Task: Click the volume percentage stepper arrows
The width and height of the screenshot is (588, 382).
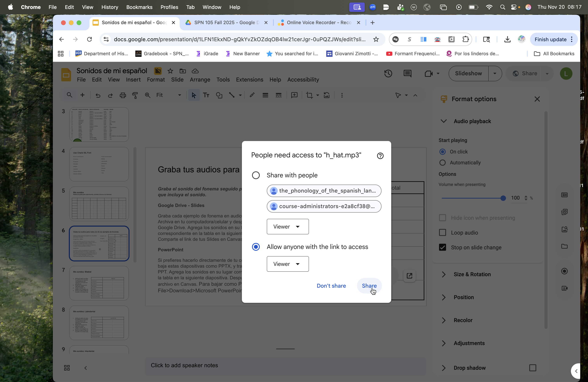Action: (x=526, y=198)
